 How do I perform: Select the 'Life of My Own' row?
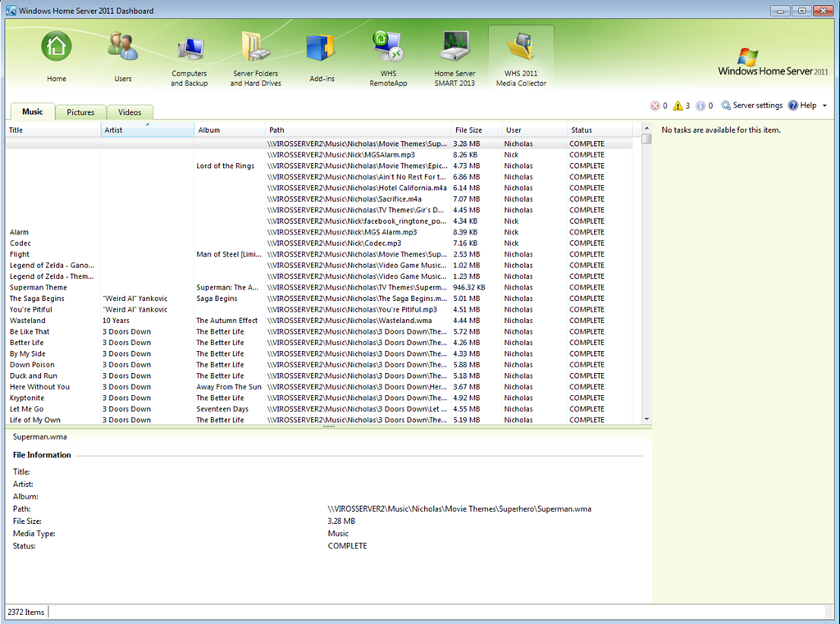pos(319,420)
